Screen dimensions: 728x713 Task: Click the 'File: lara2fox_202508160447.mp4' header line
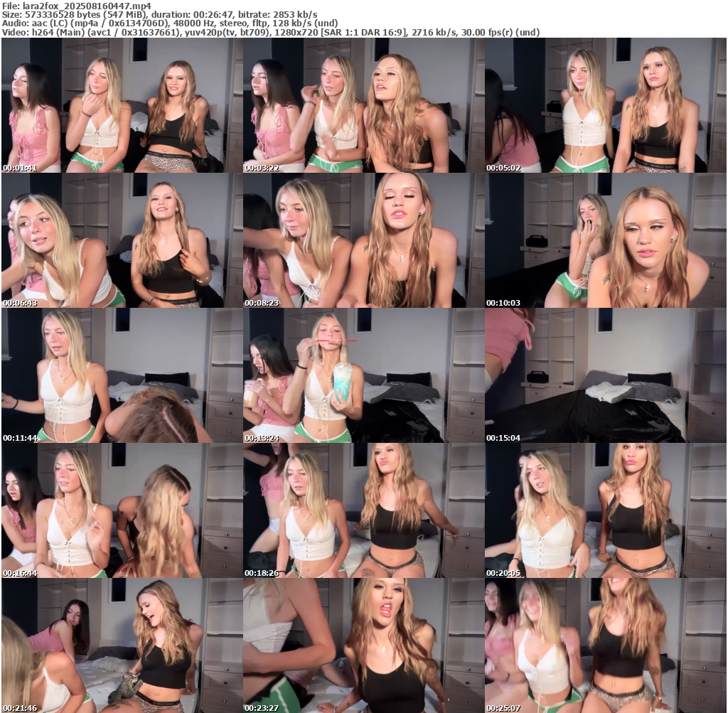point(77,6)
